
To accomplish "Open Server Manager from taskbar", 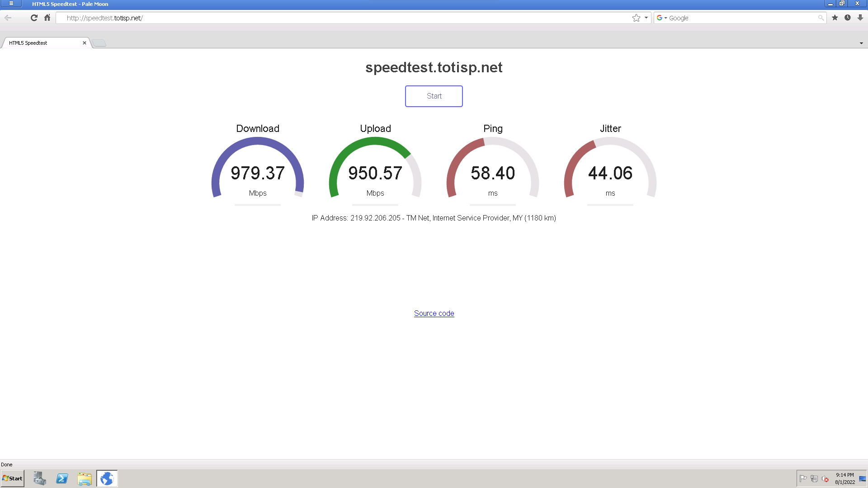I will (x=40, y=479).
